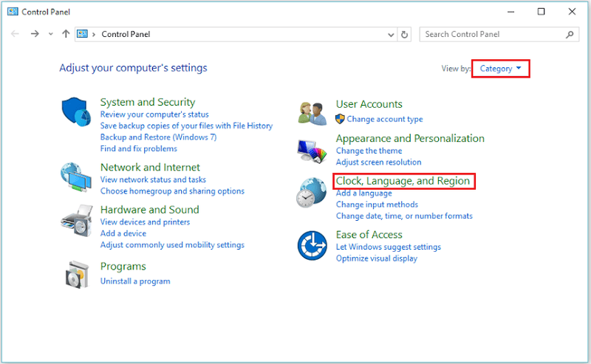Go back with the back arrow

point(15,34)
